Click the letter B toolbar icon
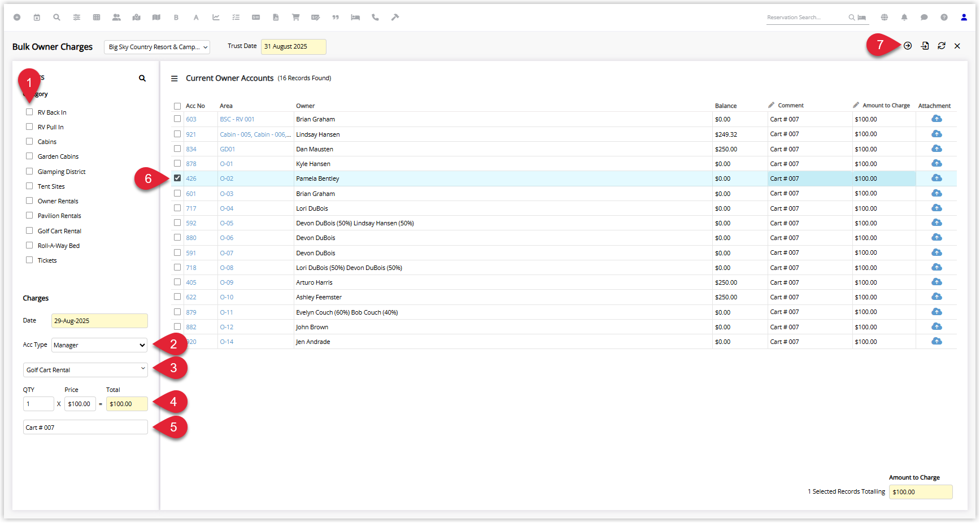This screenshot has width=980, height=523. 176,18
